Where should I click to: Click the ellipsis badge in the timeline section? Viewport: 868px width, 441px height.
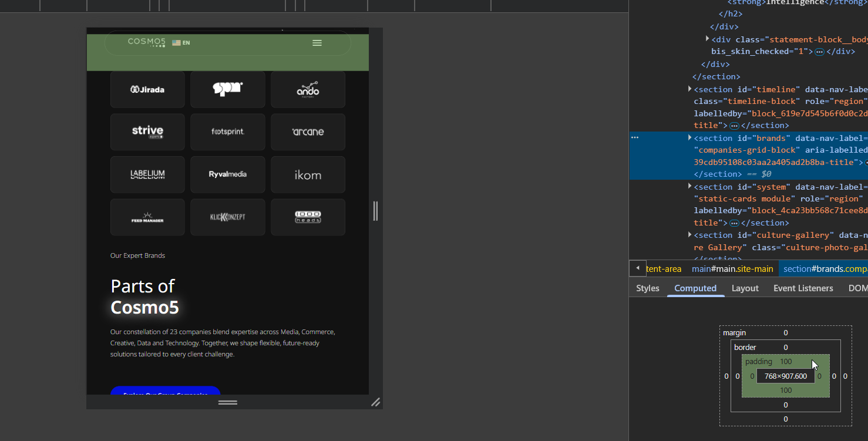click(734, 126)
